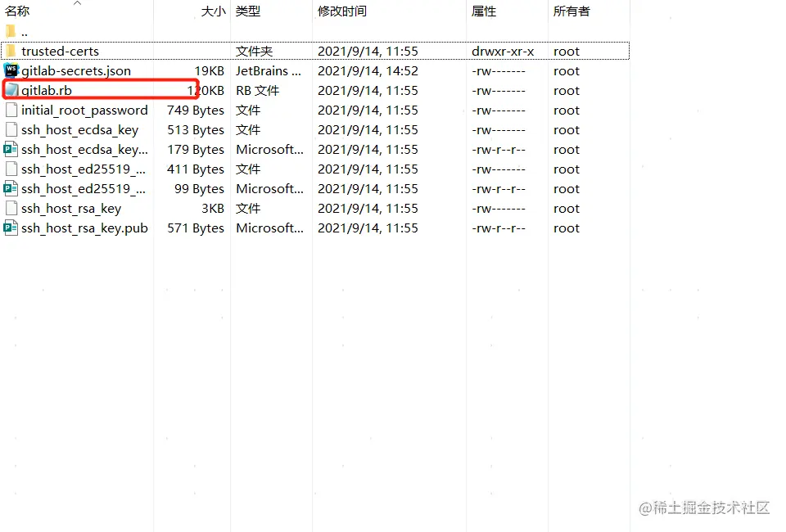Image resolution: width=786 pixels, height=532 pixels.
Task: Select the ssh_host_ed25519_... name sized 99 Bytes
Action: [84, 189]
